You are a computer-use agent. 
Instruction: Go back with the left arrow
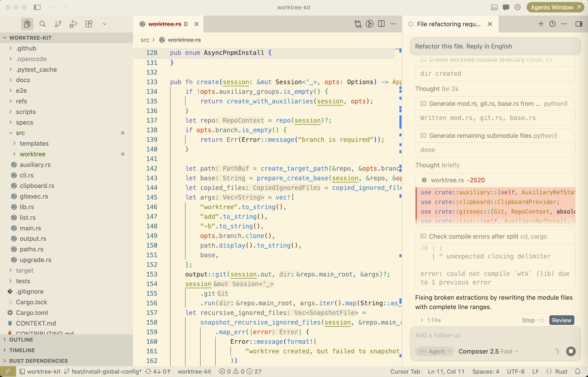tap(52, 7)
